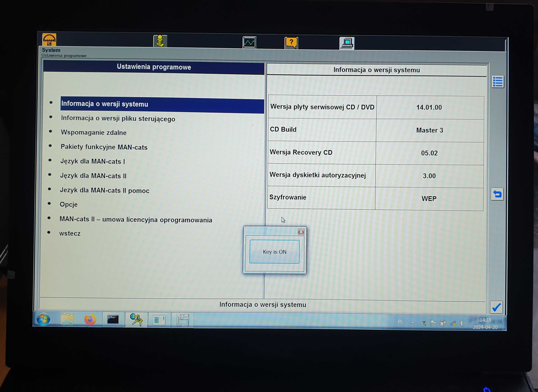Viewport: 538px width, 392px height.
Task: Click the PL language indicator
Action: click(x=400, y=322)
